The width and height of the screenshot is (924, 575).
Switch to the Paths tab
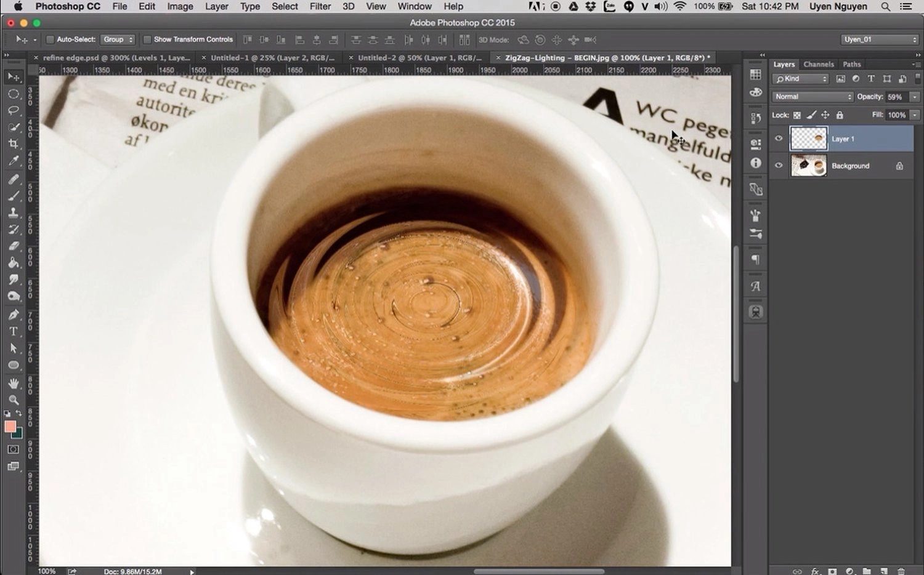(852, 64)
